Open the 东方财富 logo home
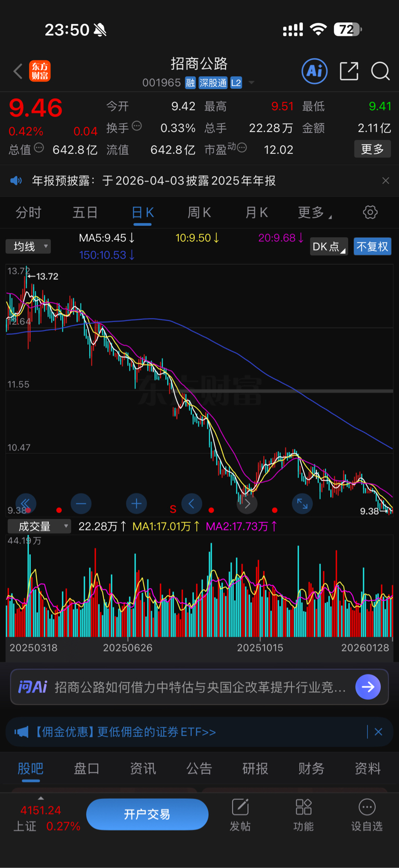399x868 pixels. [x=40, y=71]
